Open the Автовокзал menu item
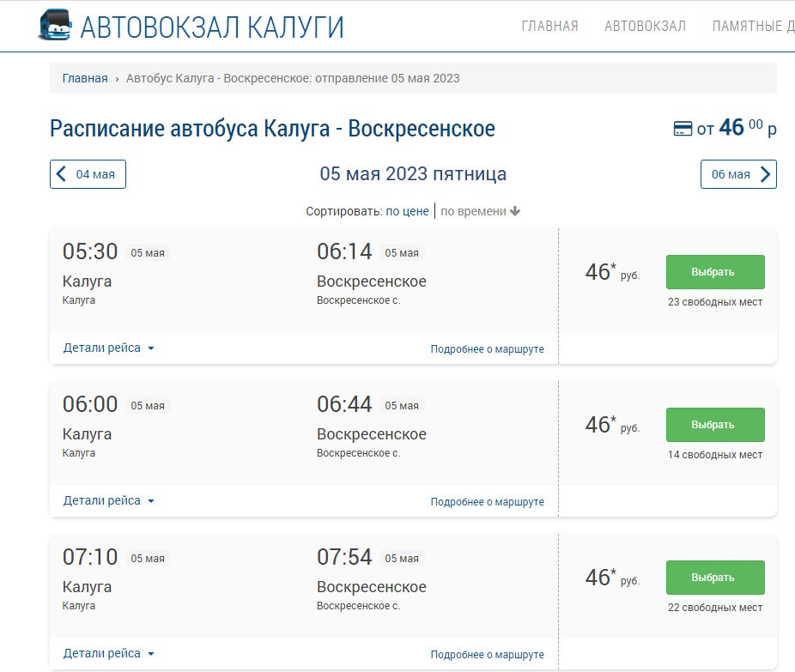 tap(645, 26)
